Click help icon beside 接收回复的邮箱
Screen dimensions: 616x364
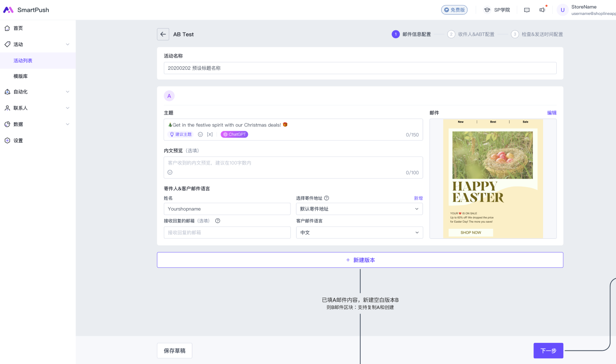tap(217, 221)
